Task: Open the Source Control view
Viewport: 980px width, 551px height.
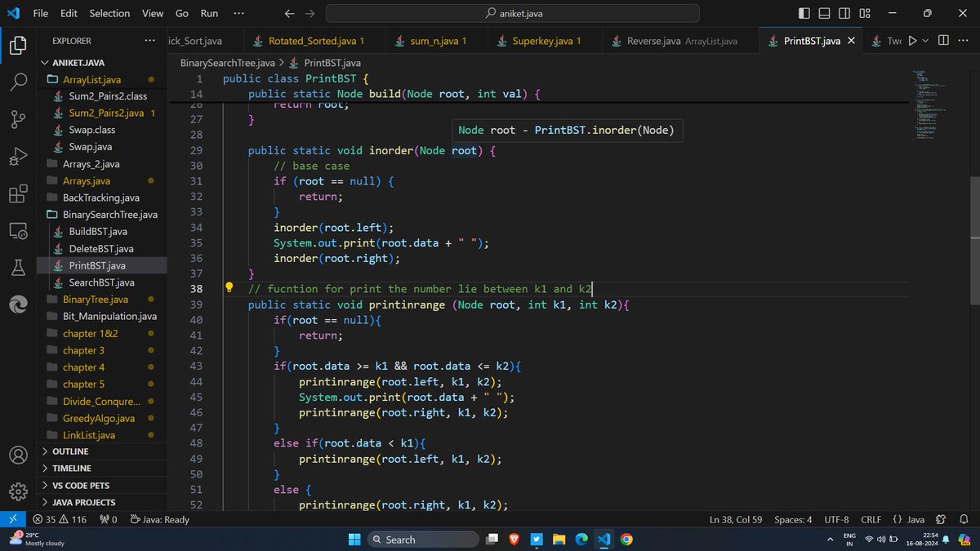Action: point(18,120)
